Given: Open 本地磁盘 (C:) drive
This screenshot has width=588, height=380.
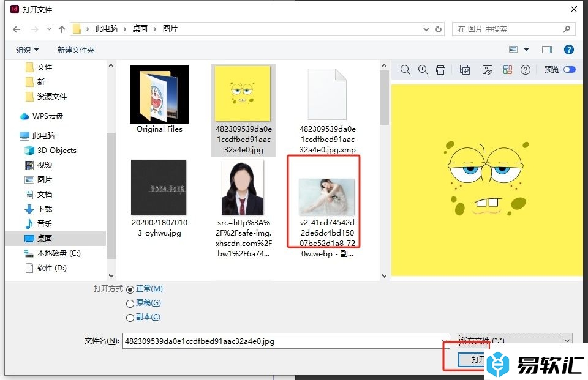Looking at the screenshot, I should (53, 253).
